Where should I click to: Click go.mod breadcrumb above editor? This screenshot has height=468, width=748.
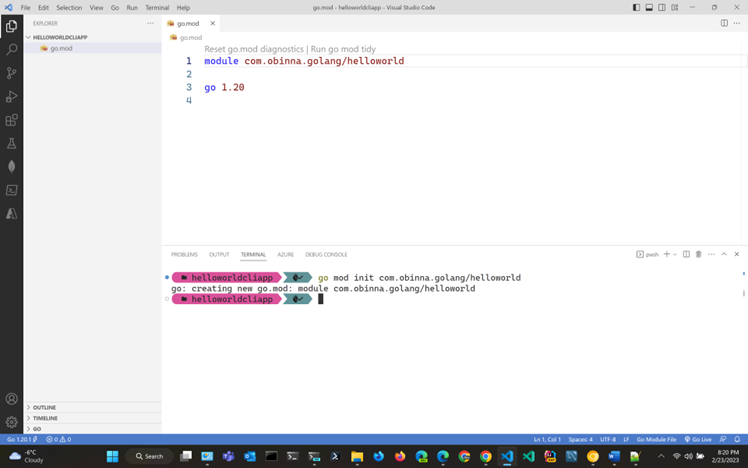point(187,38)
